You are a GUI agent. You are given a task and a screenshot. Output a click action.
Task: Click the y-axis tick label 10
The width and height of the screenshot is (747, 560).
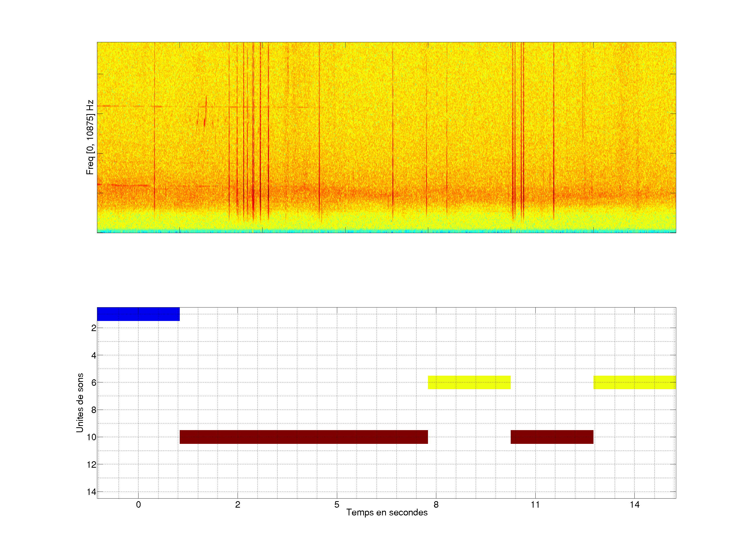click(x=91, y=437)
